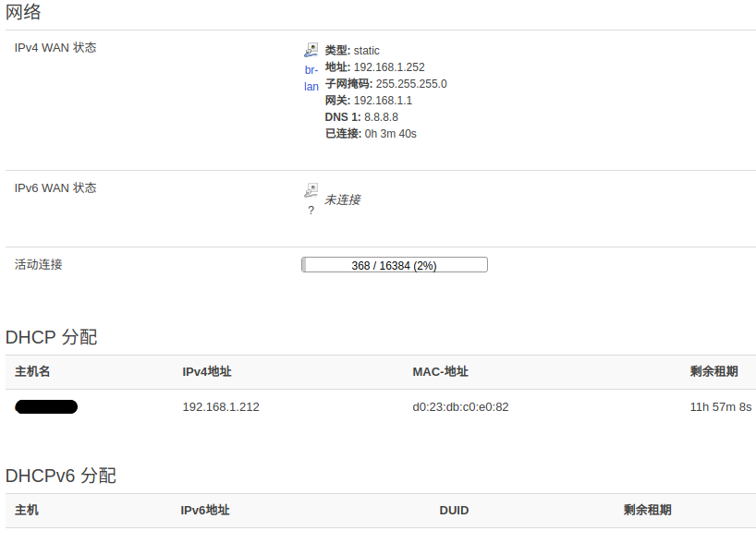Click the DUID column header

[454, 511]
